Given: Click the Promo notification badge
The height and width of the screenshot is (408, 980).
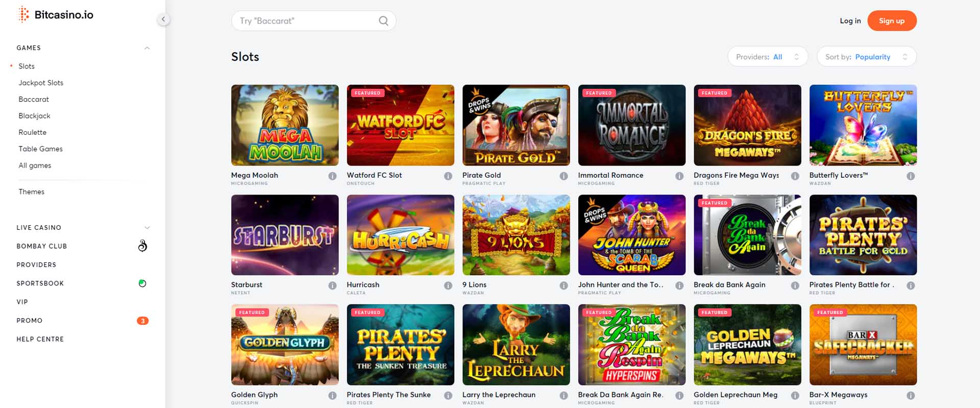Looking at the screenshot, I should [142, 321].
